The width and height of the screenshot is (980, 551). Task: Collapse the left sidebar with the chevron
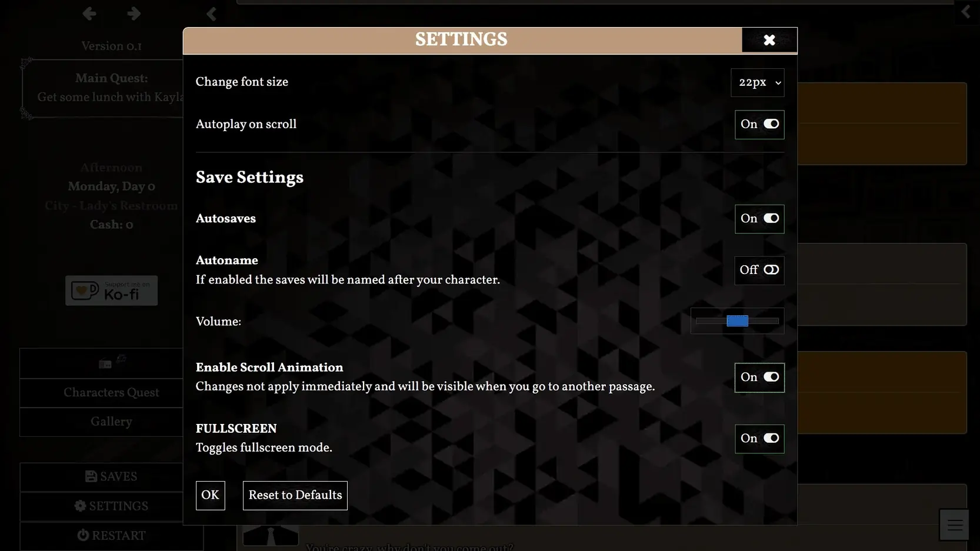pyautogui.click(x=211, y=14)
